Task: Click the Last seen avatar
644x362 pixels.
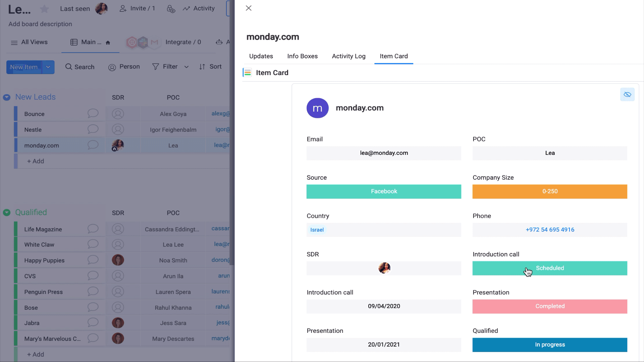Action: coord(101,8)
